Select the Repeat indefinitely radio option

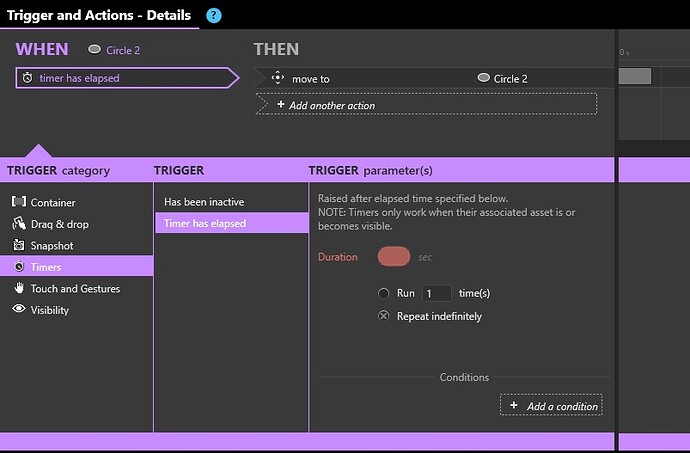point(384,316)
